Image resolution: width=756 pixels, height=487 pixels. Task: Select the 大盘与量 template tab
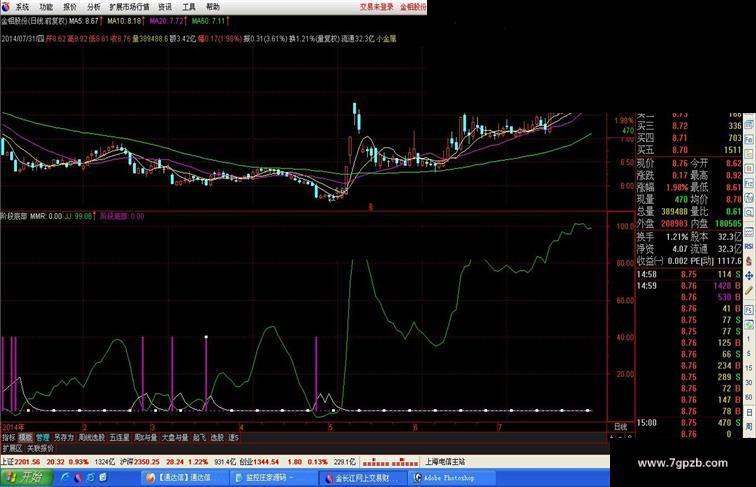pyautogui.click(x=175, y=437)
